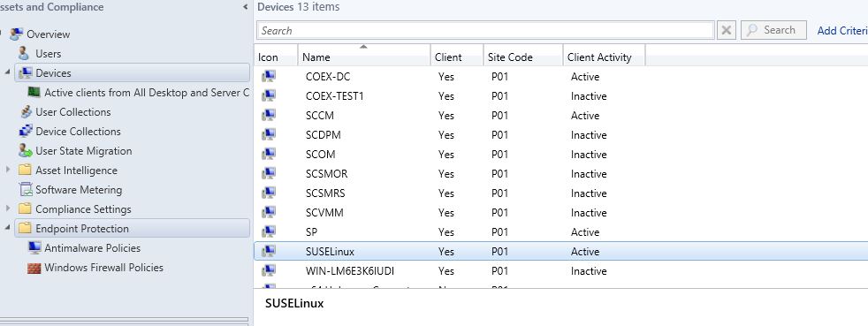Image resolution: width=868 pixels, height=326 pixels.
Task: Click the Overview node icon
Action: [17, 34]
